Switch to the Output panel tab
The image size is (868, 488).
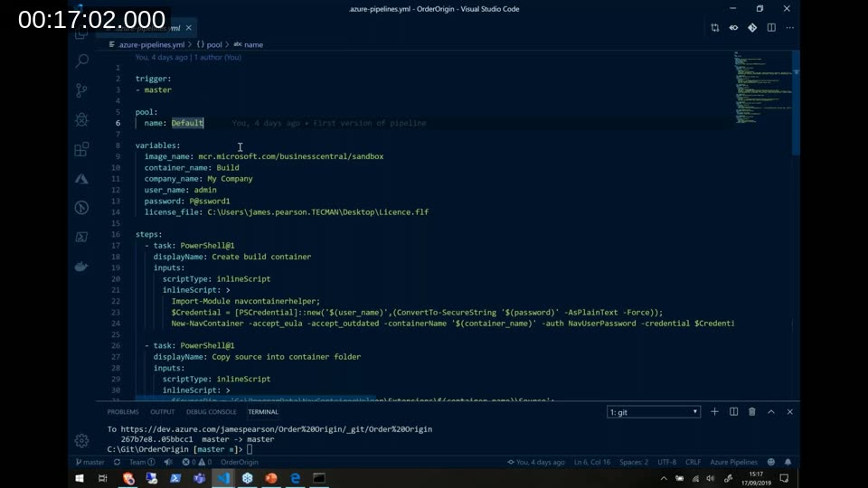(x=162, y=412)
